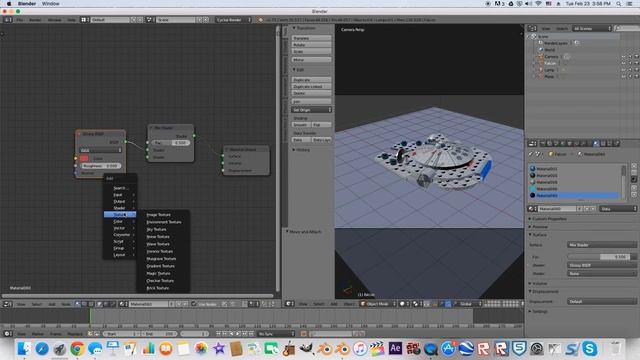
Task: Click the Roughness slider on Glossy BSDF node
Action: pos(100,166)
